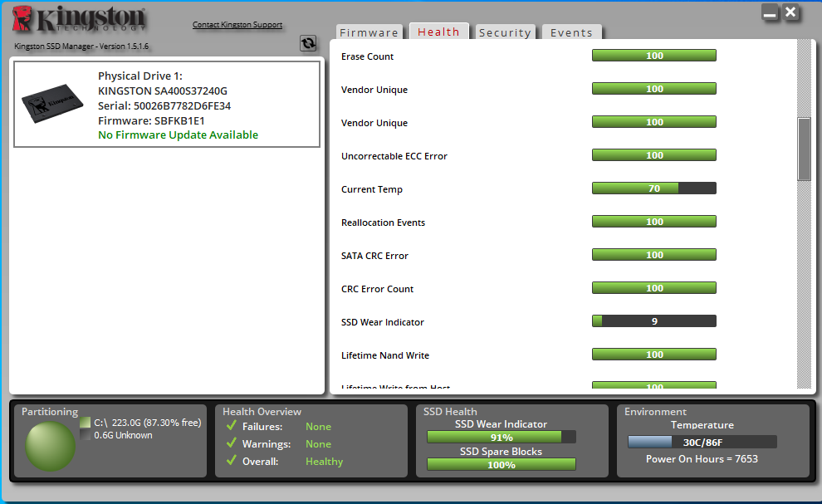Image resolution: width=822 pixels, height=504 pixels.
Task: Minimize the Kingston SSD Manager window
Action: pos(770,12)
